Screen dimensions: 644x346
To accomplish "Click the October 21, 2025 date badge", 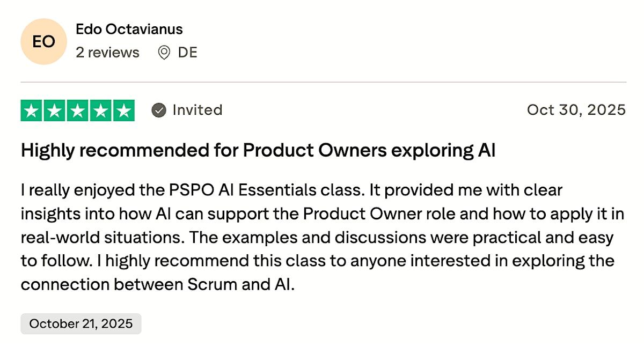I will tap(80, 324).
